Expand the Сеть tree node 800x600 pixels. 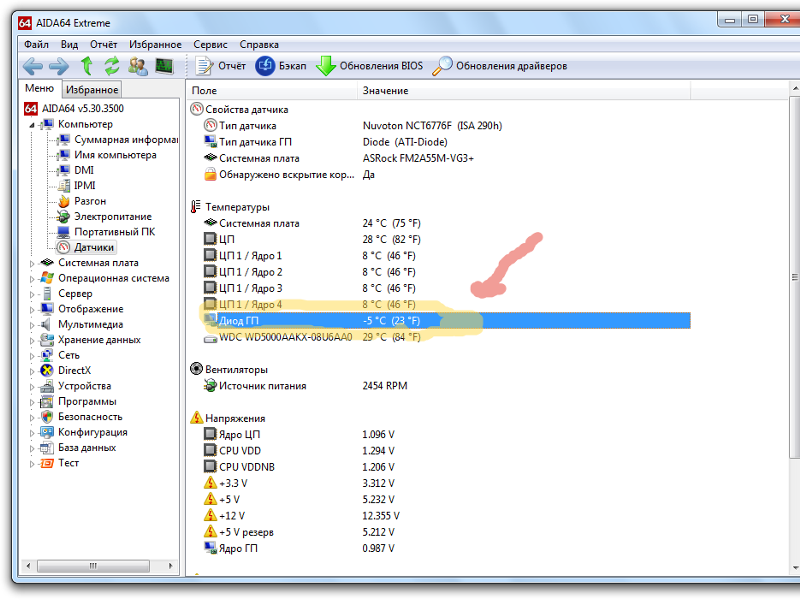point(32,356)
